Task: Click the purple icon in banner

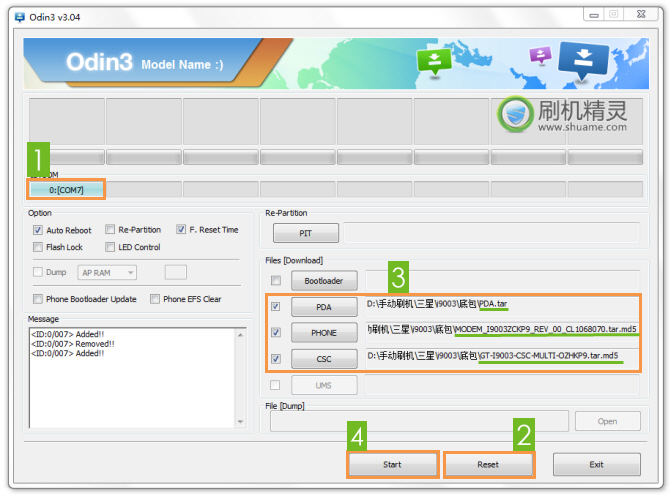Action: [541, 55]
